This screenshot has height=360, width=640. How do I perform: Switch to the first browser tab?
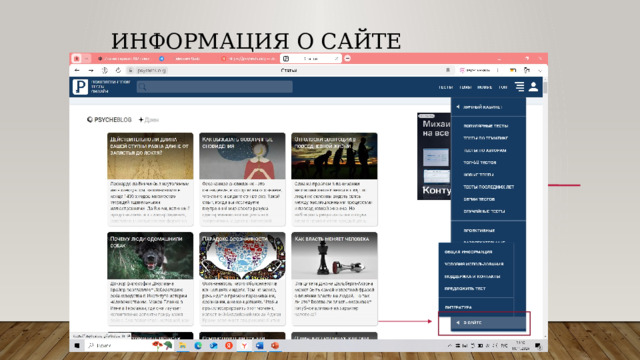(124, 59)
